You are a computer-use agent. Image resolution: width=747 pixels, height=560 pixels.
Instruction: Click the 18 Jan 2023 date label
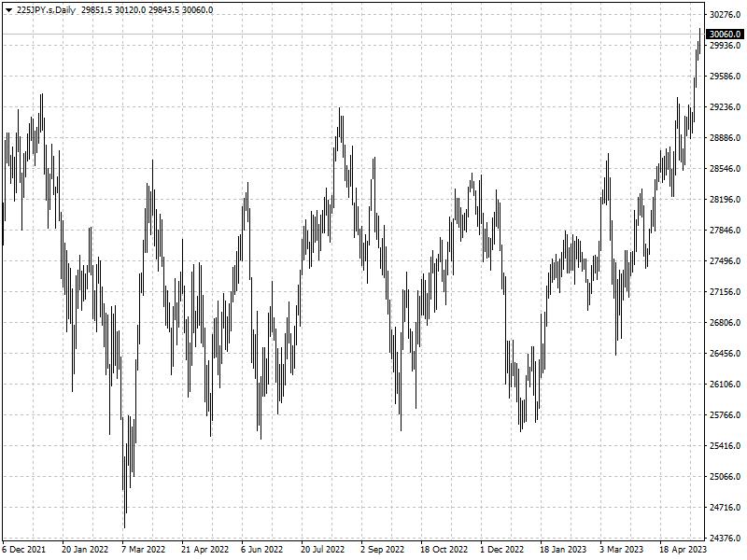(563, 550)
